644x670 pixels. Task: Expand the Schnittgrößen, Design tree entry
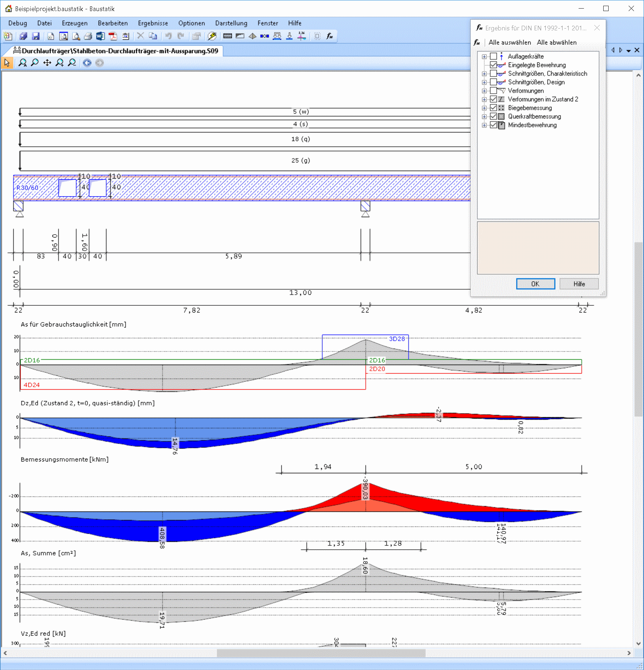coord(484,82)
